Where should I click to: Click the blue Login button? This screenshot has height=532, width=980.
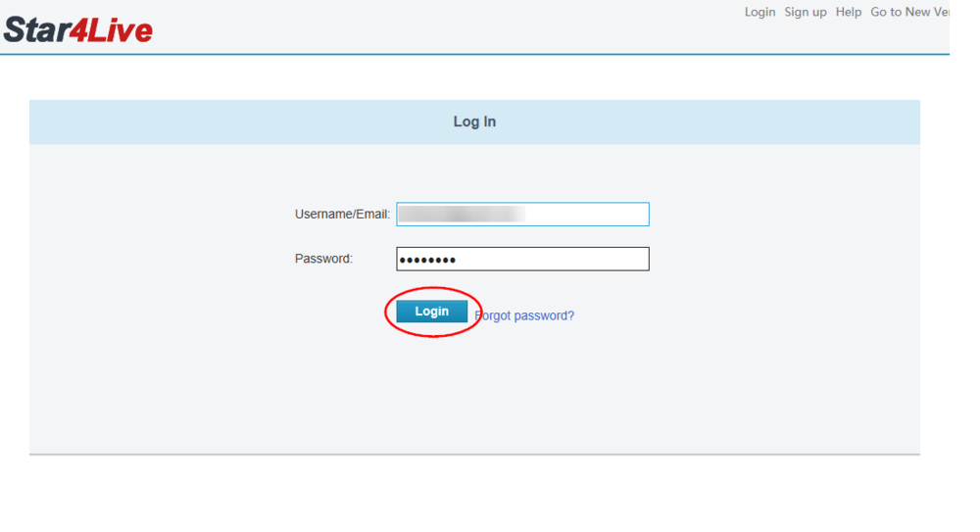pos(432,312)
